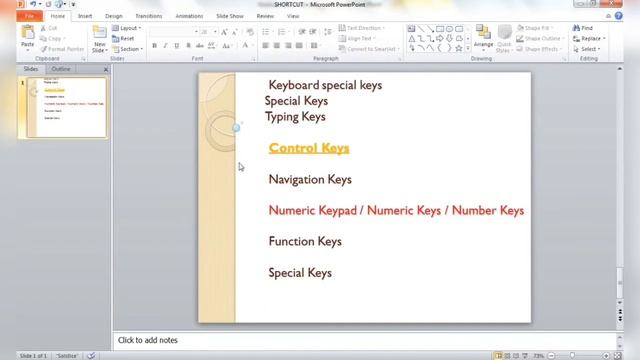The image size is (640, 360).
Task: Toggle Text Shadow formatting
Action: tap(188, 46)
